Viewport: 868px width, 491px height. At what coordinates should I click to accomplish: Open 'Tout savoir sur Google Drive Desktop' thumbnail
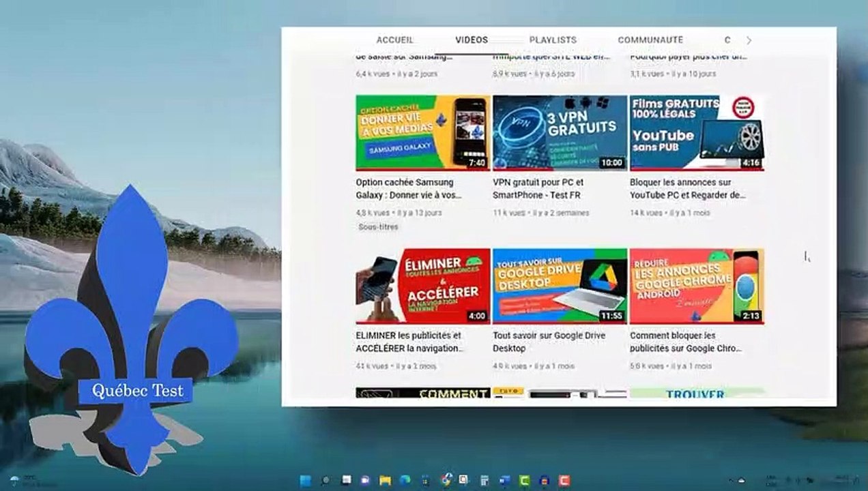pyautogui.click(x=560, y=286)
